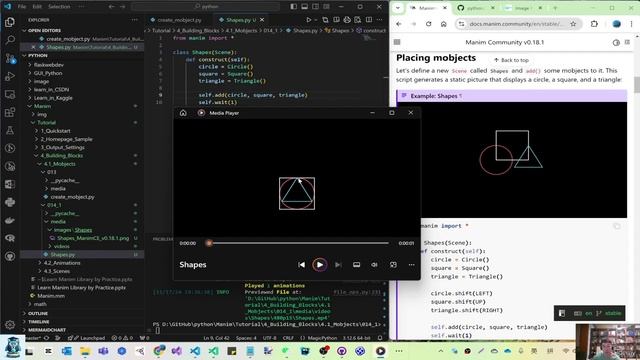This screenshot has height=360, width=640.
Task: Go back in the browser
Action: click(x=399, y=24)
